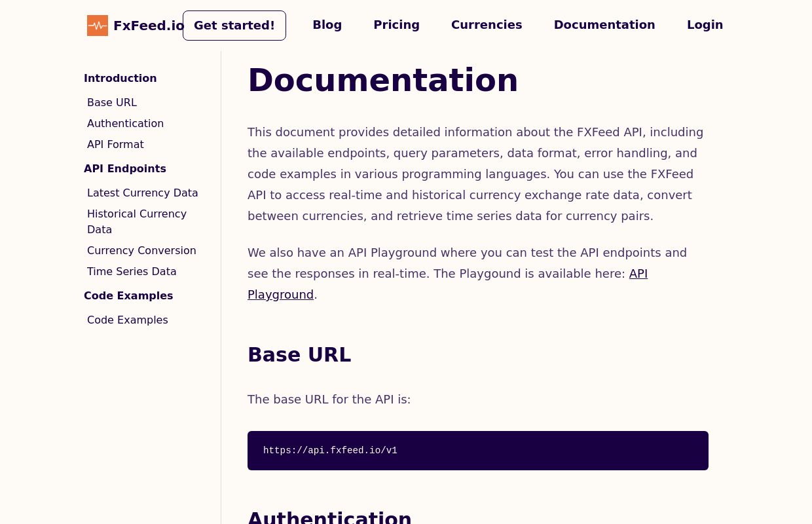Click text 'The base URL for the API is:'
This screenshot has width=812, height=524.
[x=329, y=400]
